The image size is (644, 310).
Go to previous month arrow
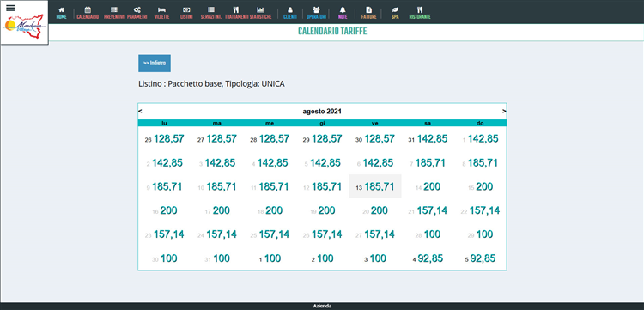[140, 112]
